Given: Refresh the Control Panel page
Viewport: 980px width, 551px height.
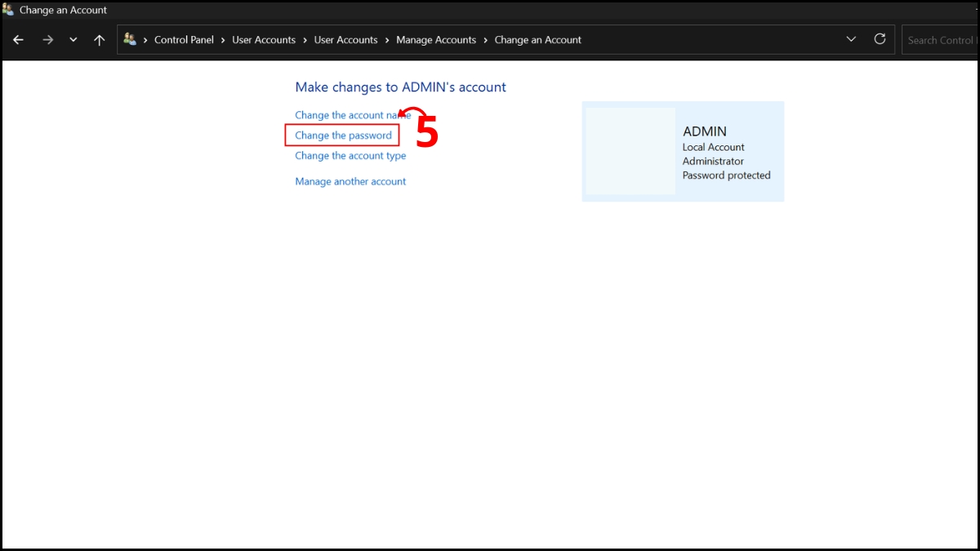Looking at the screenshot, I should coord(880,39).
